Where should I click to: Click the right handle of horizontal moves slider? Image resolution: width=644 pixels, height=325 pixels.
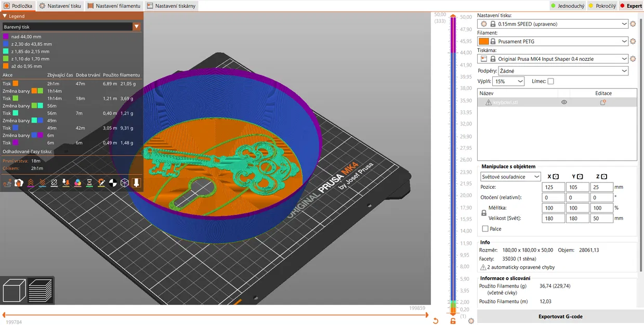pos(426,315)
